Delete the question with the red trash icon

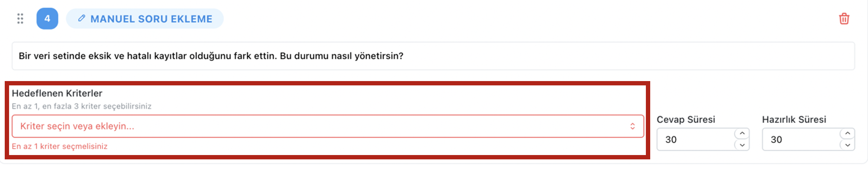pyautogui.click(x=844, y=18)
